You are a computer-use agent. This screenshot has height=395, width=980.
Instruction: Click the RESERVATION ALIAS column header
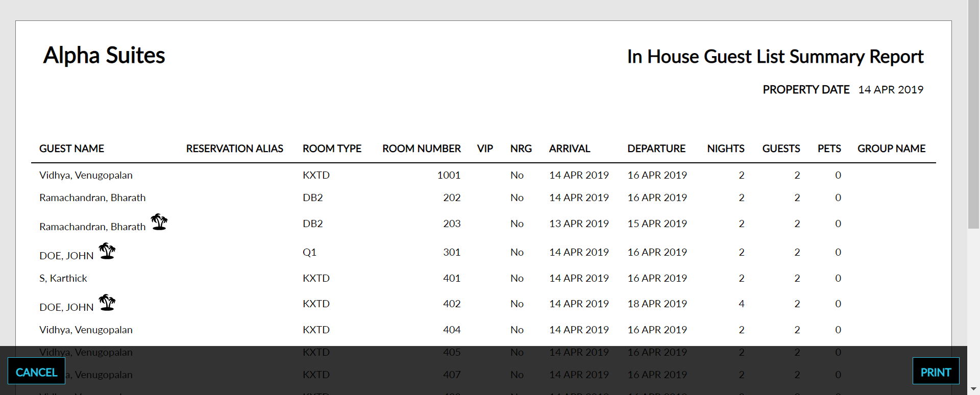coord(234,149)
